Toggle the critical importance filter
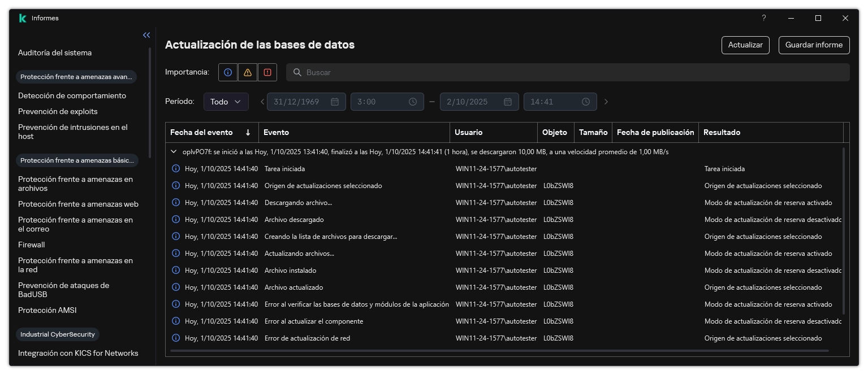868x375 pixels. pyautogui.click(x=267, y=72)
